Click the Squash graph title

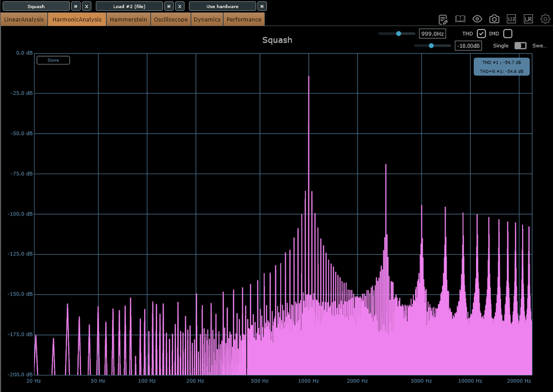coord(277,40)
